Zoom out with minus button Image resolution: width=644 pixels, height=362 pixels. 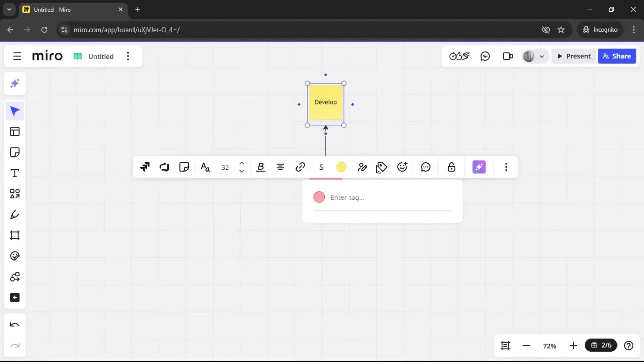[x=526, y=346]
